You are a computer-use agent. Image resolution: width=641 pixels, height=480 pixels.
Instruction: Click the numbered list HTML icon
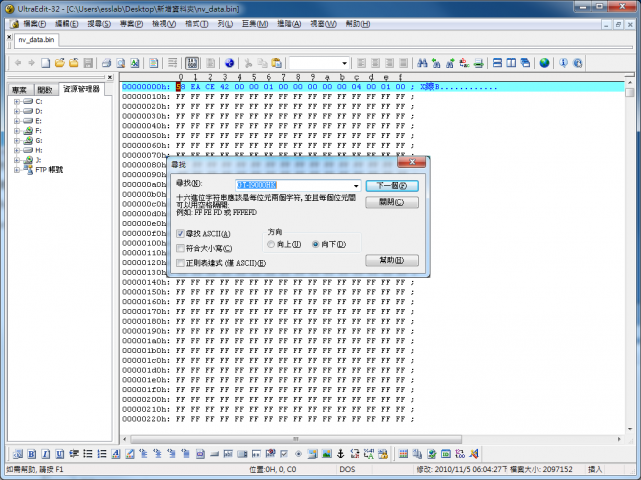[102, 454]
